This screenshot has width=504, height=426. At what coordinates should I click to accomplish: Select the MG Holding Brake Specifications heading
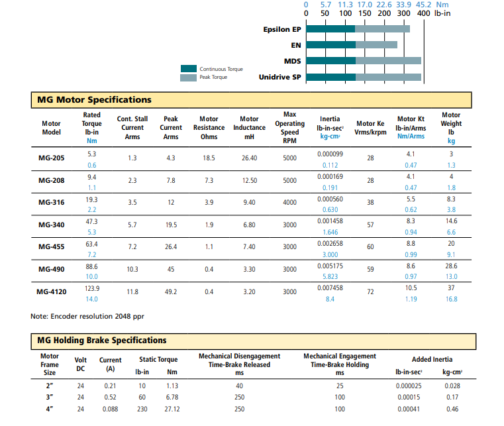[x=101, y=340]
